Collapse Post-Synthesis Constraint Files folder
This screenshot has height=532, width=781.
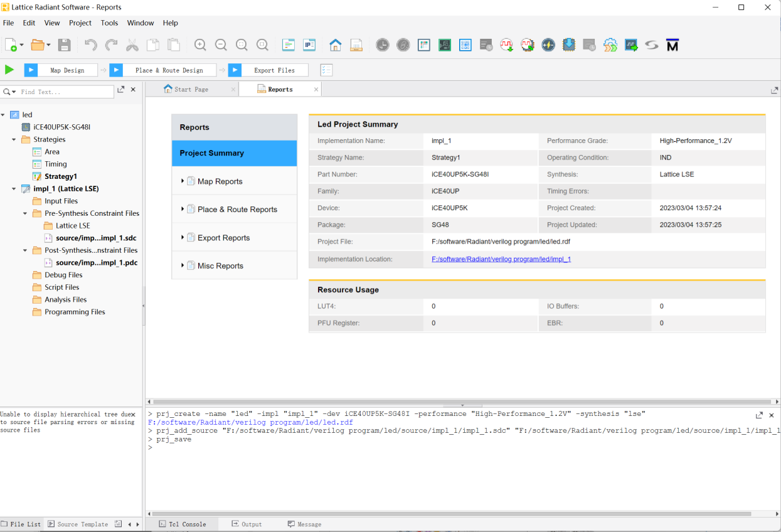(26, 250)
